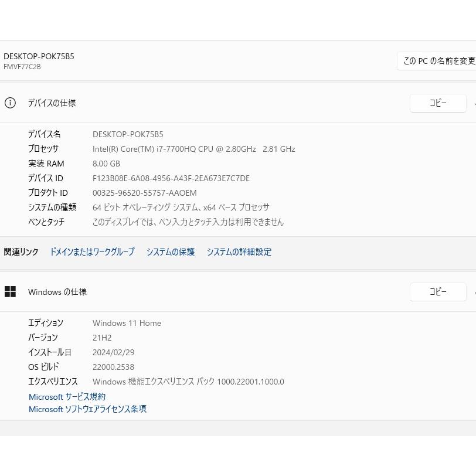The image size is (476, 476).
Task: Copy the device specifications
Action: (438, 103)
